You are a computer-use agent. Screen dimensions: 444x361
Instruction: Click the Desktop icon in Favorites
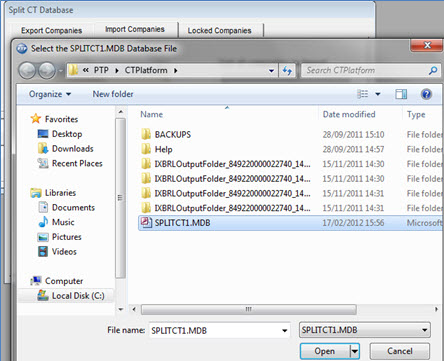pyautogui.click(x=43, y=134)
